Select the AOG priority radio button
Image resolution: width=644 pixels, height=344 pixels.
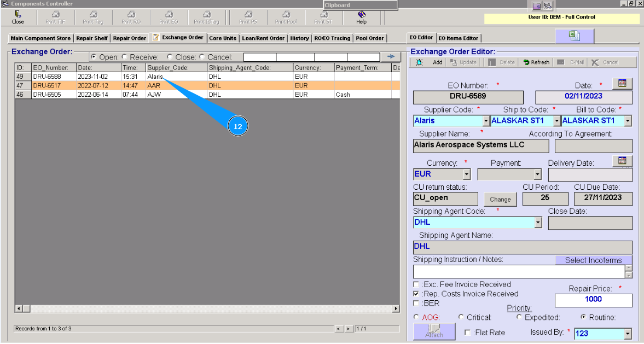(x=416, y=317)
